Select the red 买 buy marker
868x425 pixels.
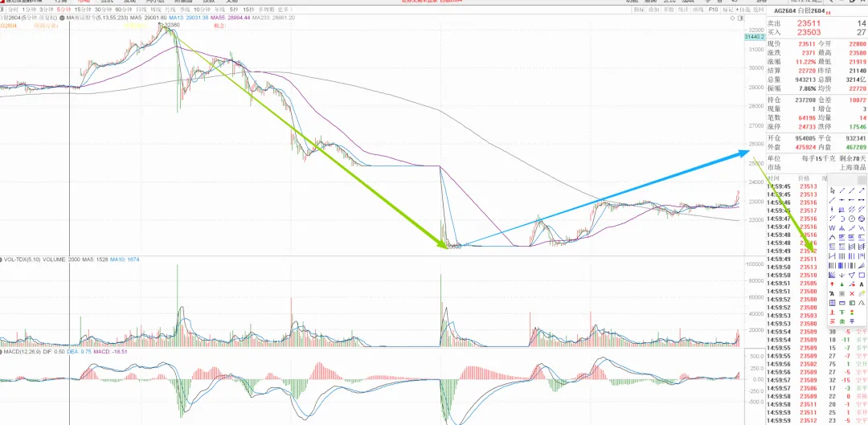[832, 321]
